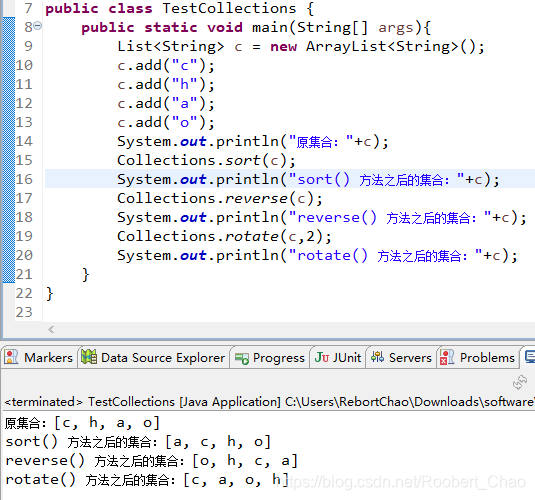Click line number 16 in the gutter
The width and height of the screenshot is (535, 500).
[x=24, y=179]
